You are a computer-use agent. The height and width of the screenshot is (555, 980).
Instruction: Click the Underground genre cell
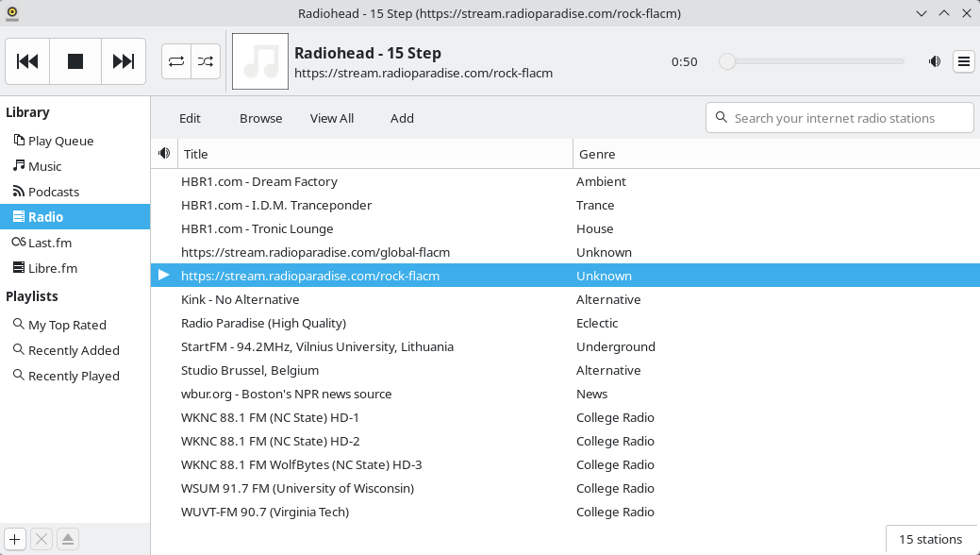click(x=616, y=346)
